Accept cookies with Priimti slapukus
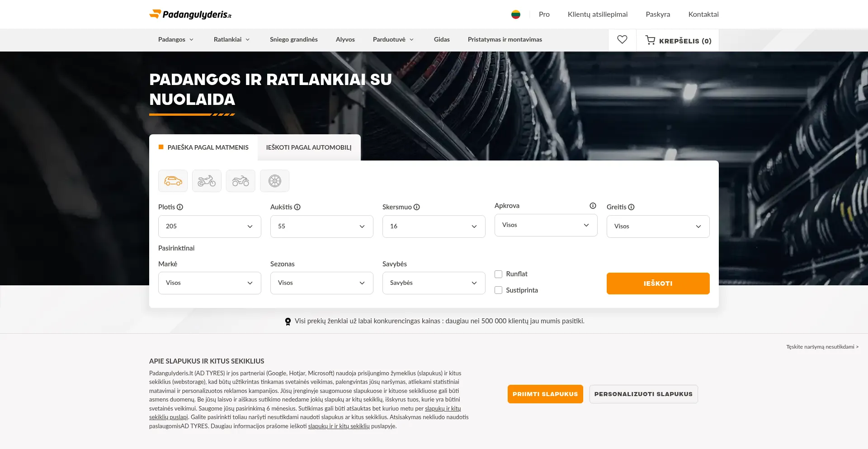The width and height of the screenshot is (868, 449). click(545, 394)
